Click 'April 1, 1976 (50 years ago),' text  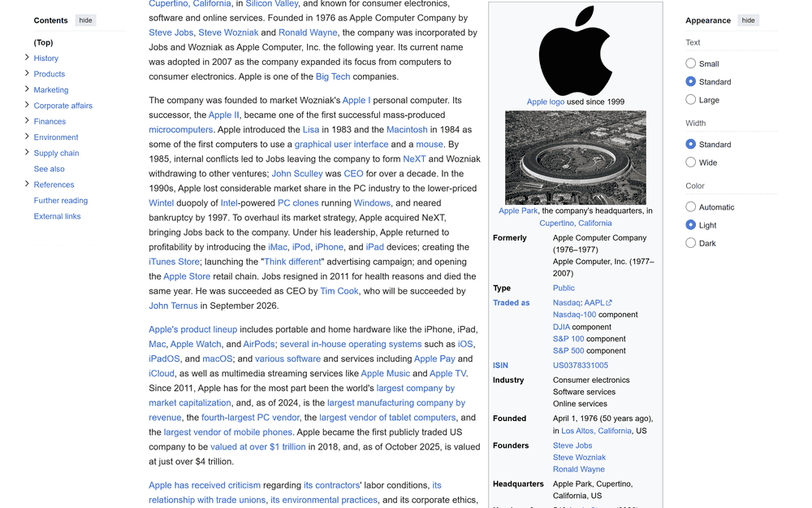[x=603, y=419]
